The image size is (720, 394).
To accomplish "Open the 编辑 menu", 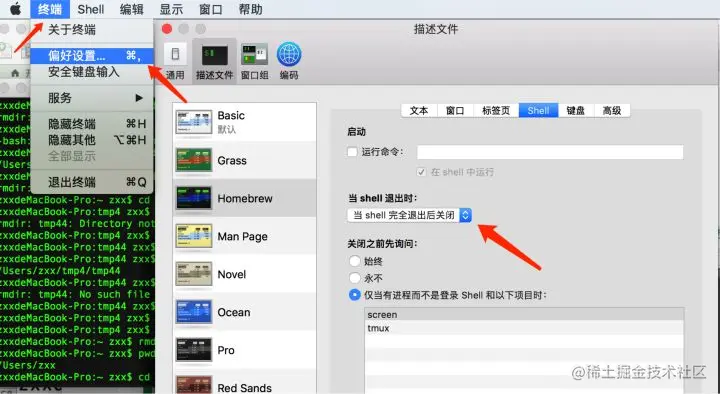I will tap(131, 9).
